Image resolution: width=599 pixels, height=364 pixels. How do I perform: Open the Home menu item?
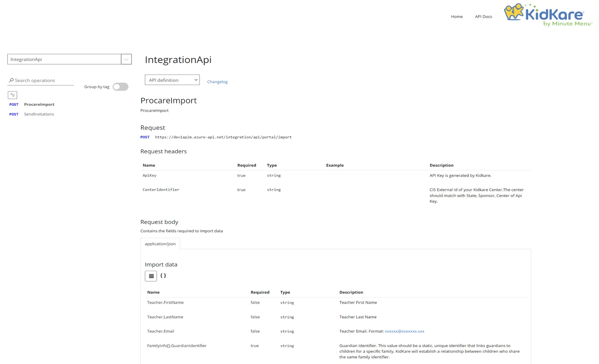coord(457,17)
